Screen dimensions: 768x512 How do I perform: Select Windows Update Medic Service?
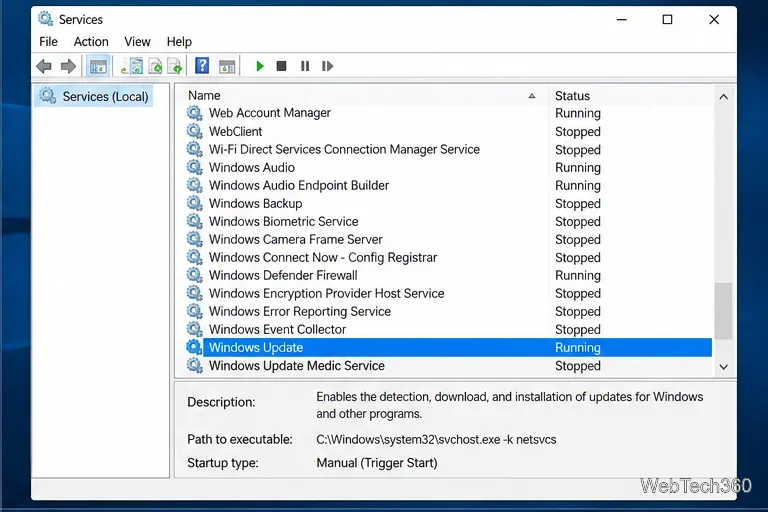point(297,366)
